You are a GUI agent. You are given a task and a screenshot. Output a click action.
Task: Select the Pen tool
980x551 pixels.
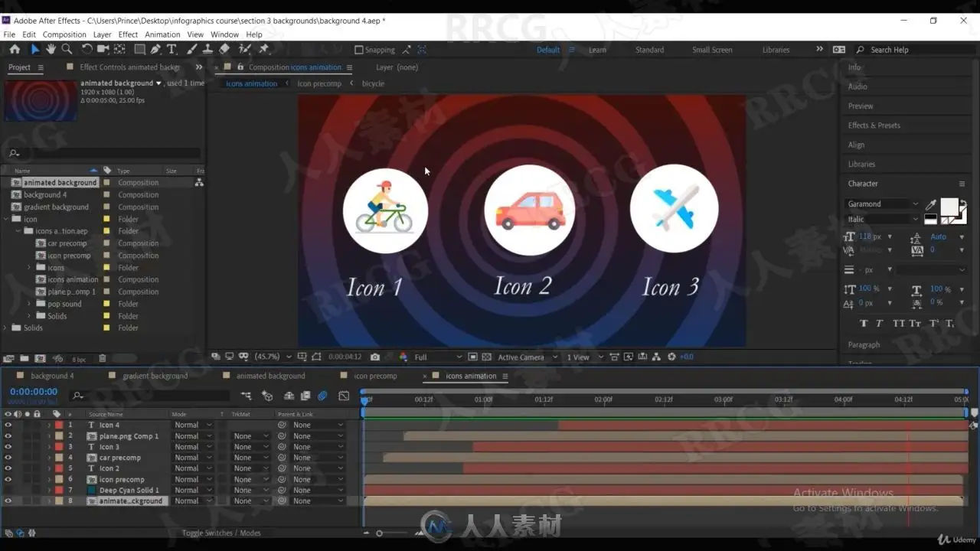pos(155,49)
